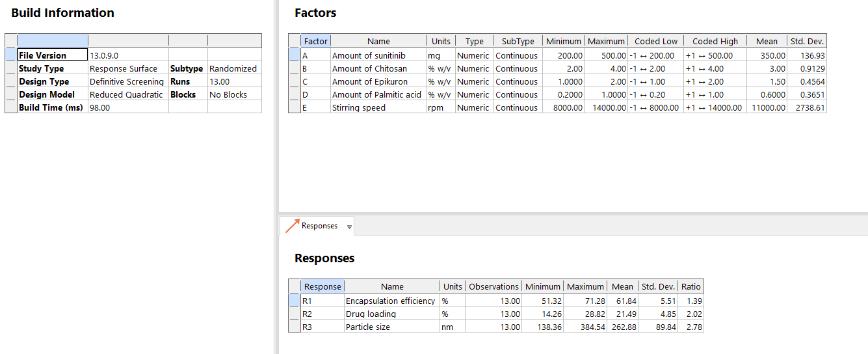Image resolution: width=868 pixels, height=354 pixels.
Task: Select the Stirring speed factor name
Action: 378,108
